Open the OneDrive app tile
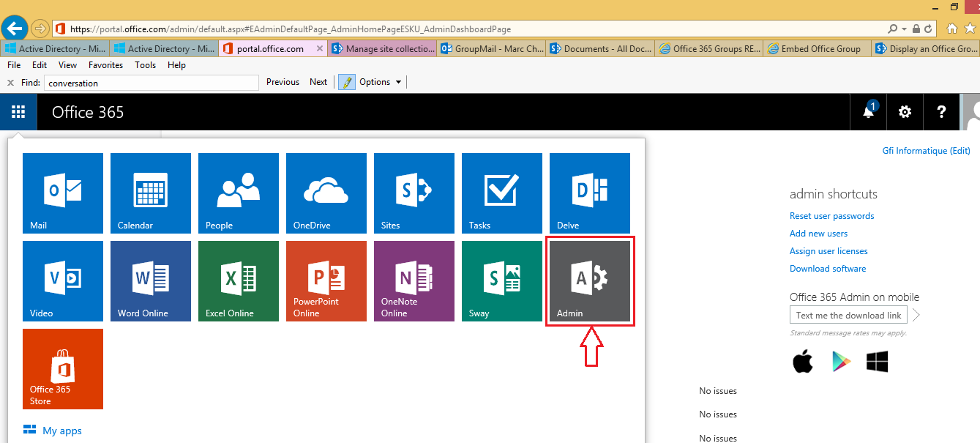The width and height of the screenshot is (980, 443). [x=326, y=193]
